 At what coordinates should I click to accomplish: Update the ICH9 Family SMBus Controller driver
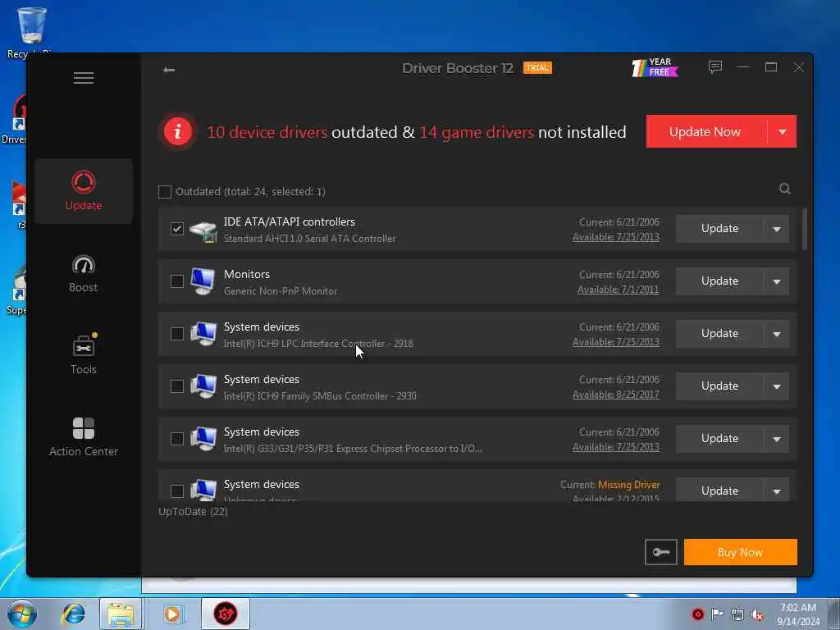(720, 386)
